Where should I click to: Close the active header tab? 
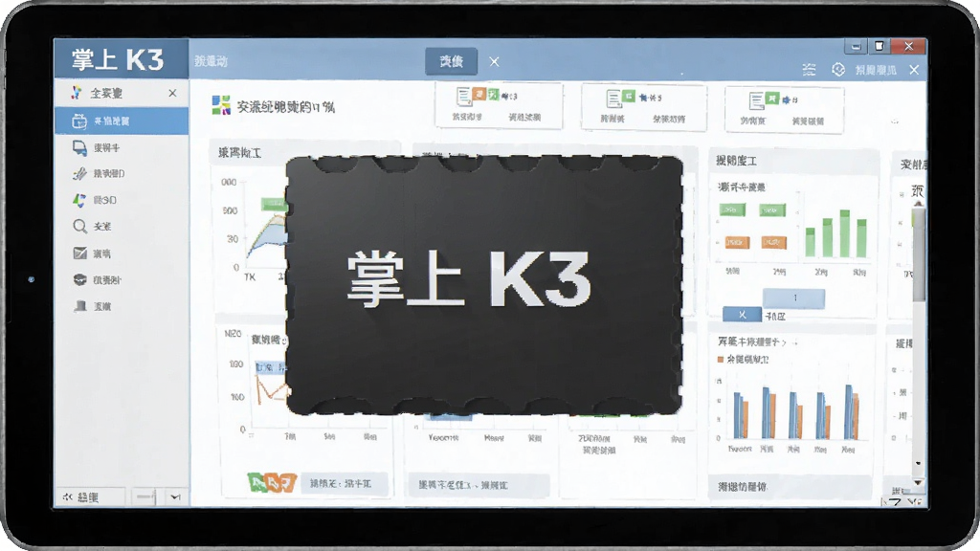tap(495, 62)
